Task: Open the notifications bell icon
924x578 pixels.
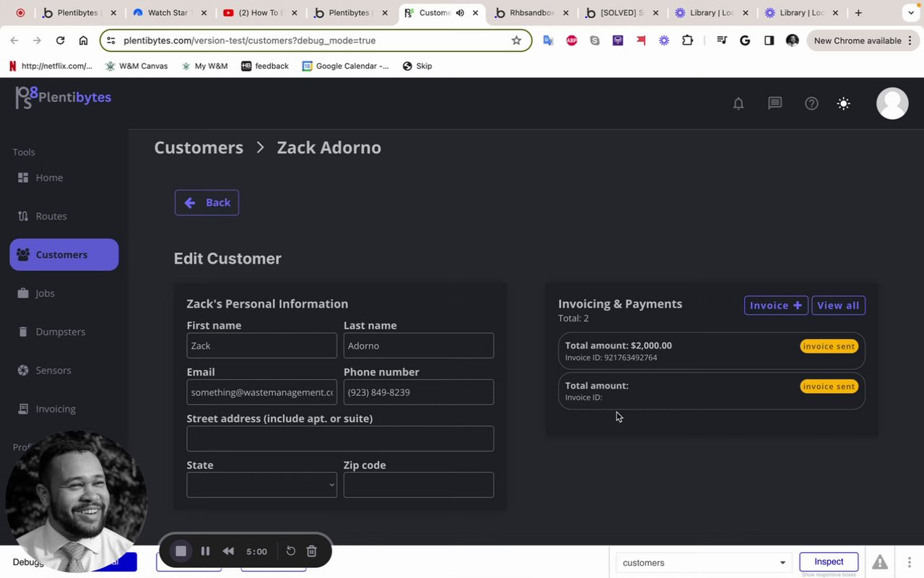Action: [738, 104]
